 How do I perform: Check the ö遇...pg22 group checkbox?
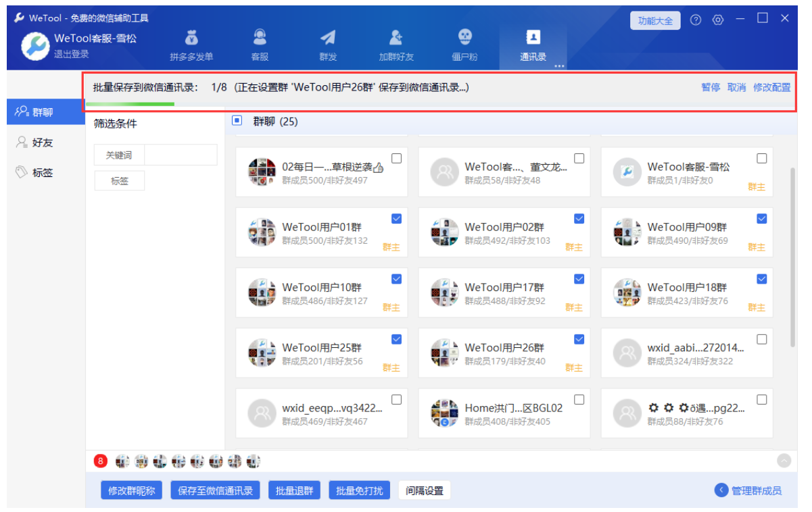[761, 399]
